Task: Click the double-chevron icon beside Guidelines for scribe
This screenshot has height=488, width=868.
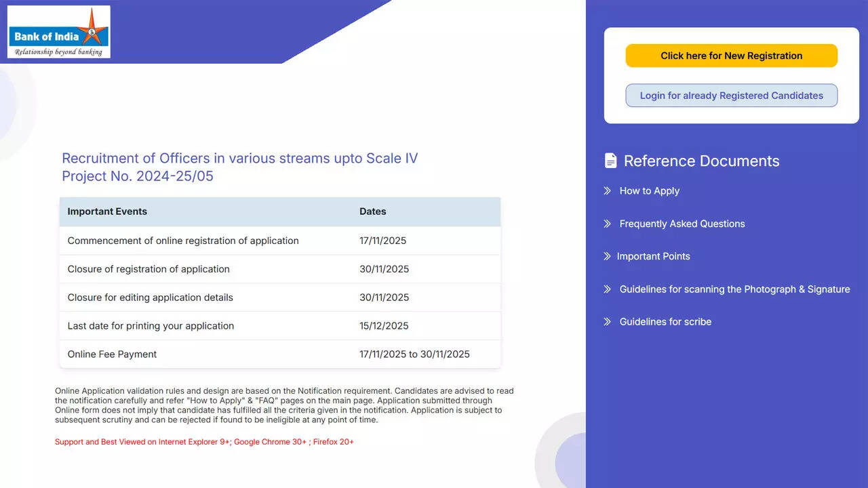Action: pyautogui.click(x=607, y=322)
